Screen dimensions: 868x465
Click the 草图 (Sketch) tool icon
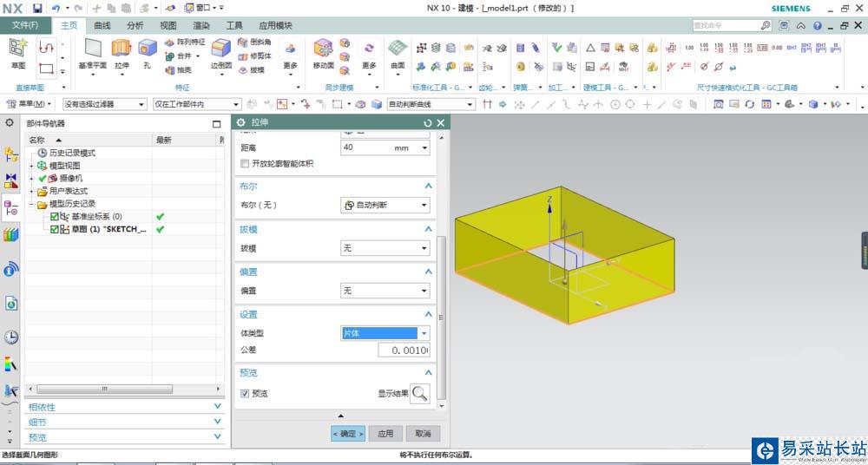point(17,49)
